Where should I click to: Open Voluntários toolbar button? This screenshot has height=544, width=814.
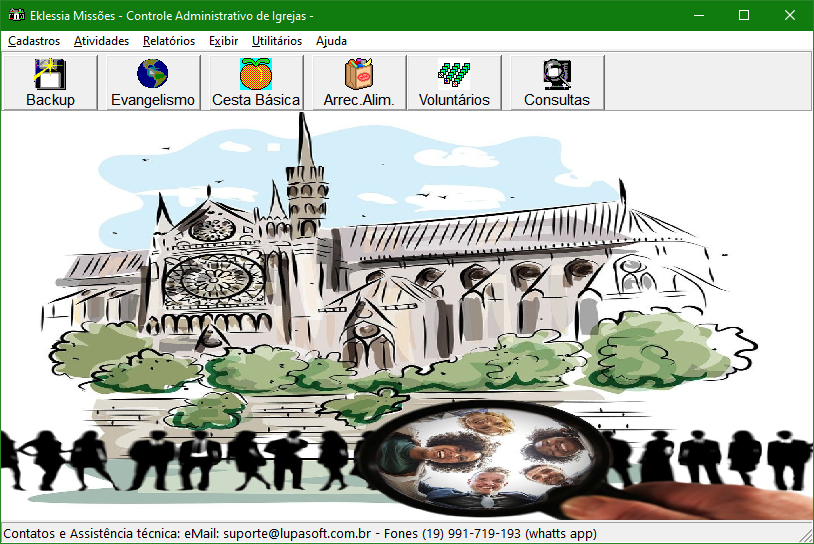tap(454, 83)
